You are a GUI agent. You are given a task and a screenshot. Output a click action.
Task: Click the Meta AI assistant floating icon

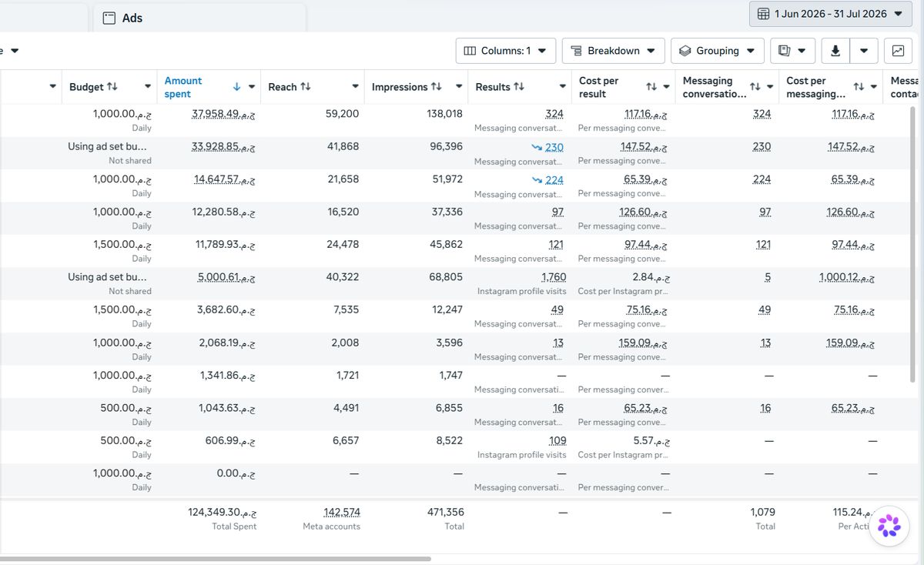(889, 526)
